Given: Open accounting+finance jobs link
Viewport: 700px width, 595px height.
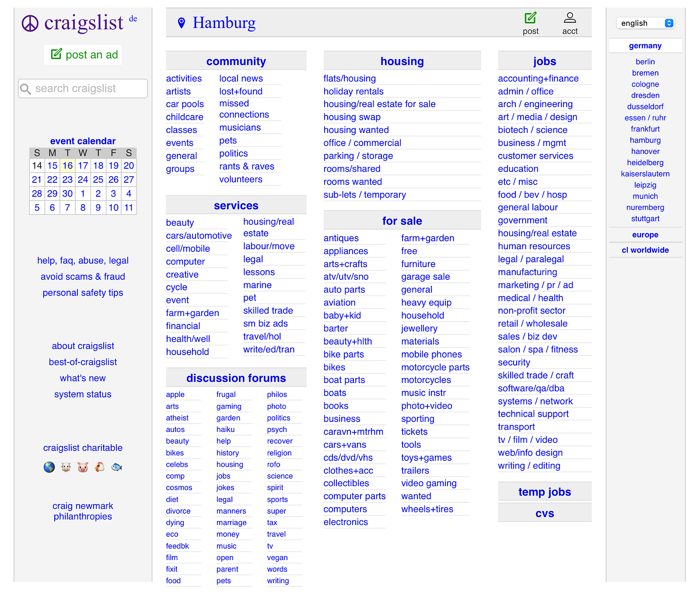Looking at the screenshot, I should pyautogui.click(x=538, y=79).
